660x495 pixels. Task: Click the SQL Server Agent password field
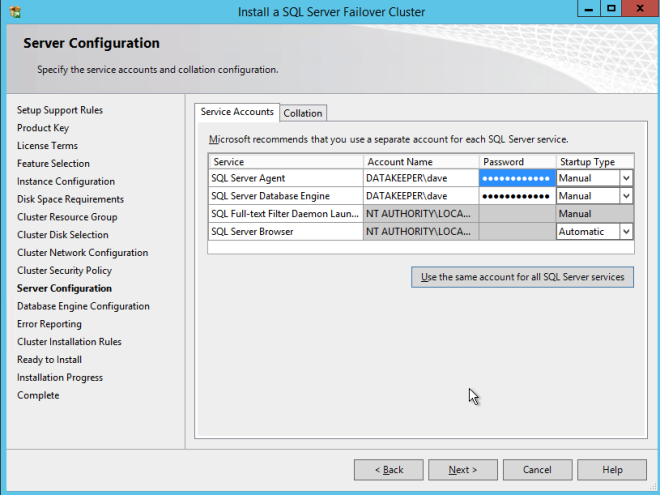(517, 178)
